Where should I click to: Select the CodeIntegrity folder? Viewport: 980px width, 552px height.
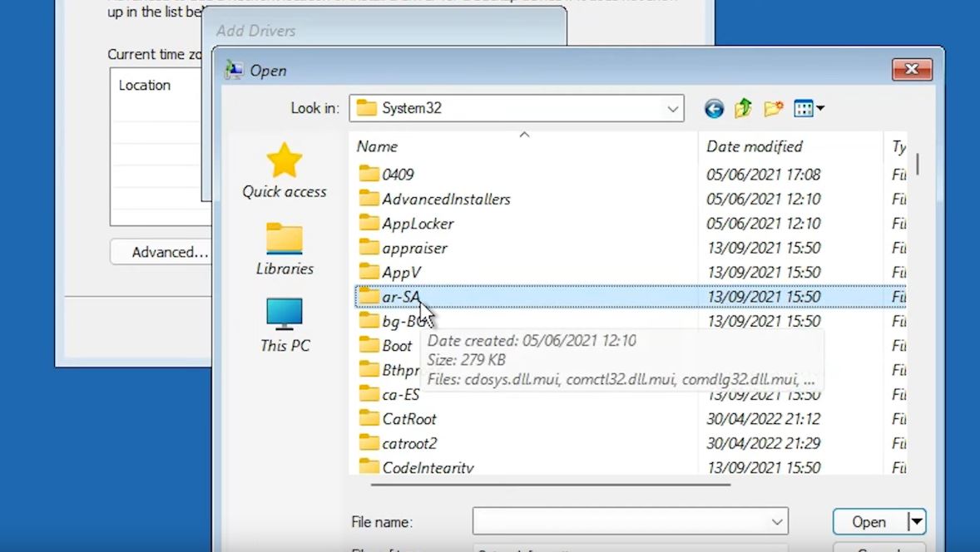pos(416,467)
